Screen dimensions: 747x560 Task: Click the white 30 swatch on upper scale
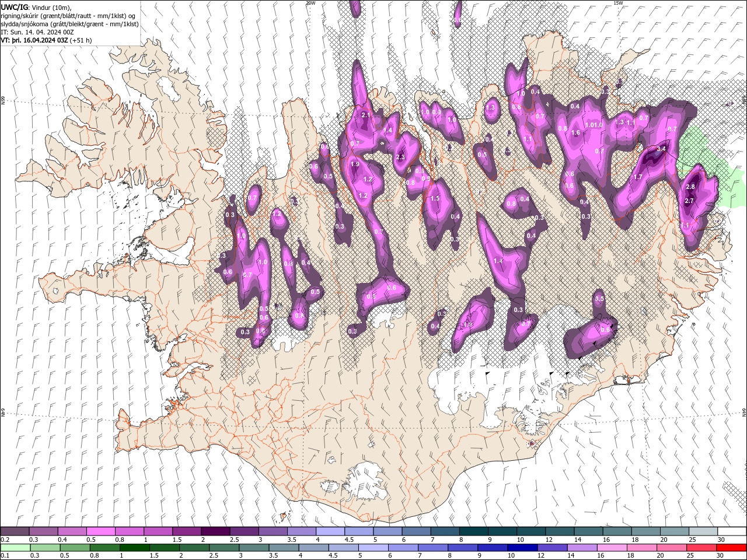coord(732,531)
